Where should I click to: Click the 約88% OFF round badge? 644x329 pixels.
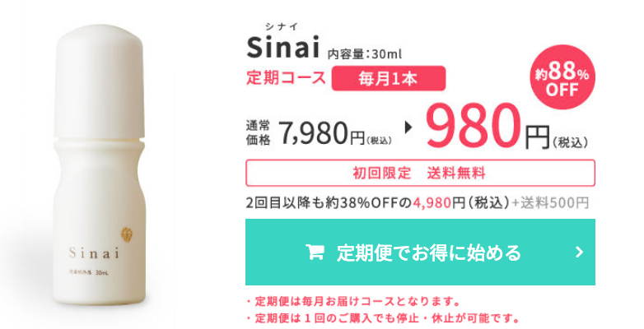click(x=562, y=77)
